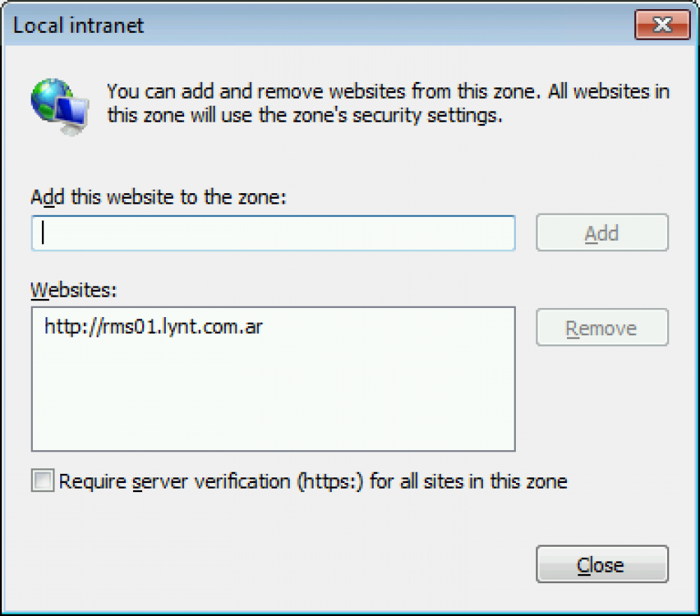Enable the Require server verification checkbox
Image resolution: width=700 pixels, height=616 pixels.
tap(43, 480)
